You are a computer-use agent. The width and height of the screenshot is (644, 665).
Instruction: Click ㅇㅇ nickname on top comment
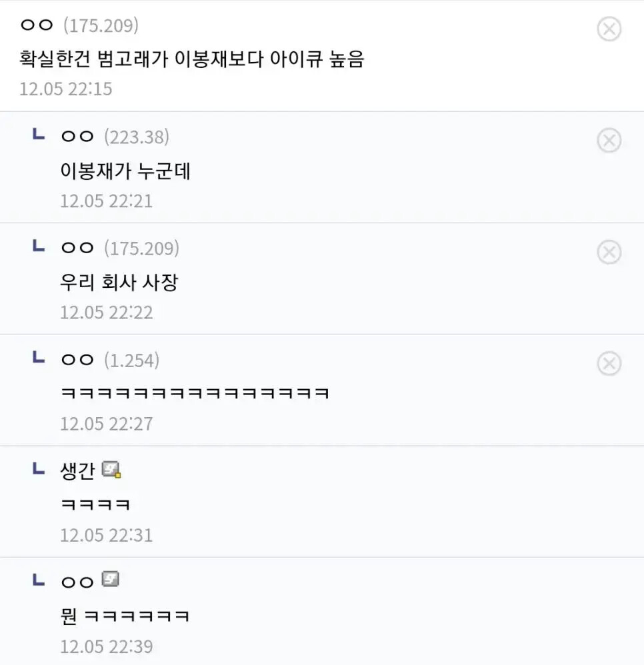point(37,26)
